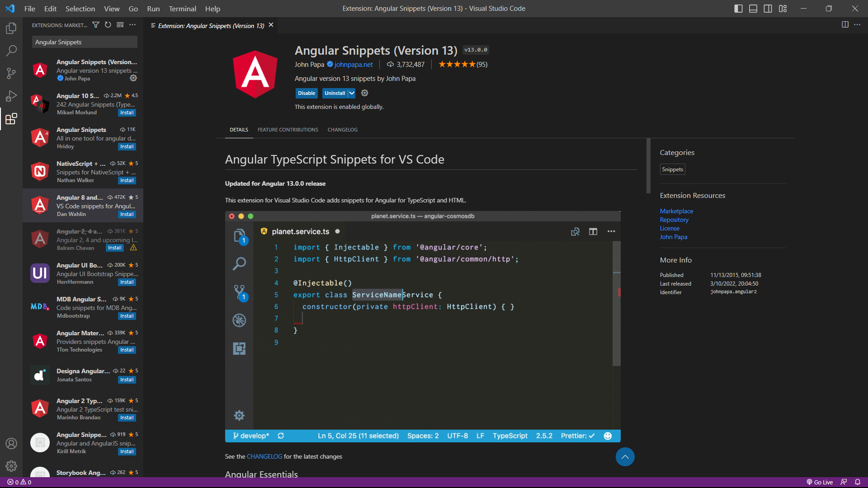Install MDB Angular Snippets by Mdbootstrap

127,316
